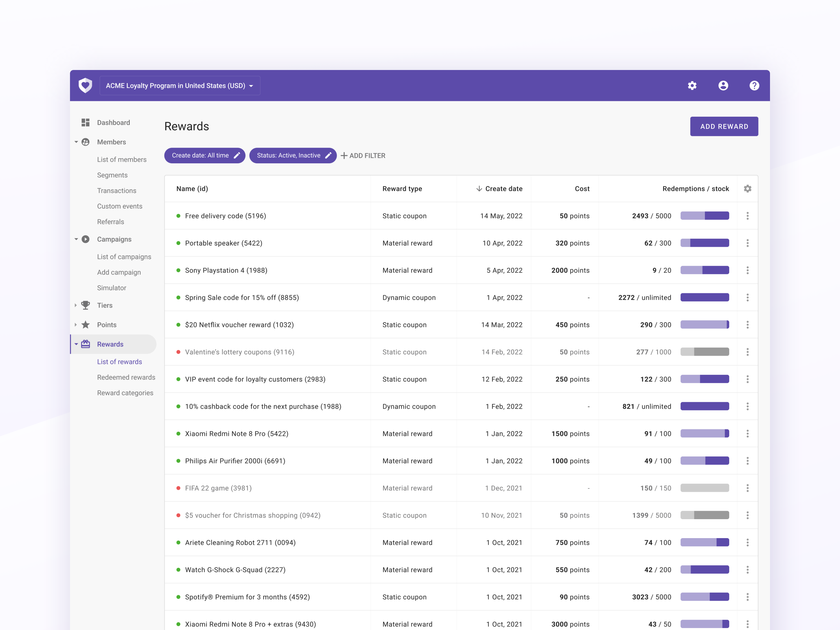Edit the Status filter pencil icon
840x630 pixels.
pyautogui.click(x=328, y=155)
